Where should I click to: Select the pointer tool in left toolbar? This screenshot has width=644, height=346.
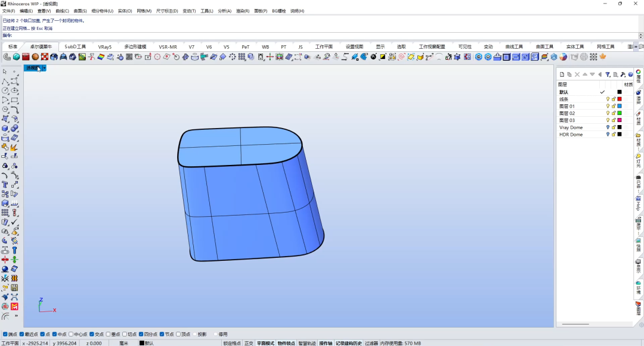[x=5, y=71]
